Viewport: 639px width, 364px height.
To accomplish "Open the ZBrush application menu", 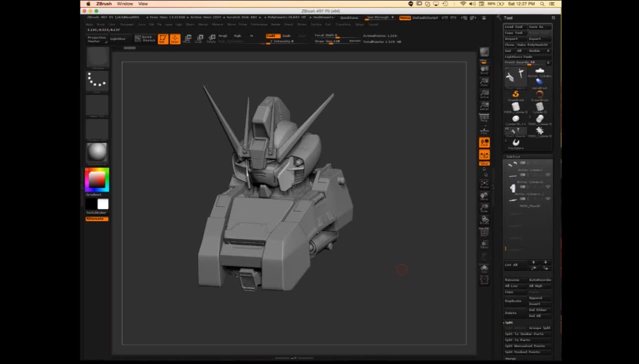I will coord(104,3).
